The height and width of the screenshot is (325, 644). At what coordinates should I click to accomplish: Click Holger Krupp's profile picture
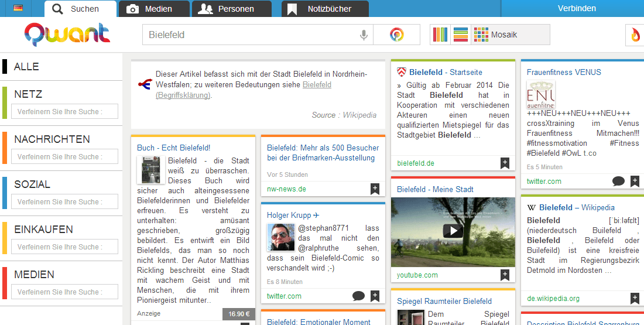point(281,237)
